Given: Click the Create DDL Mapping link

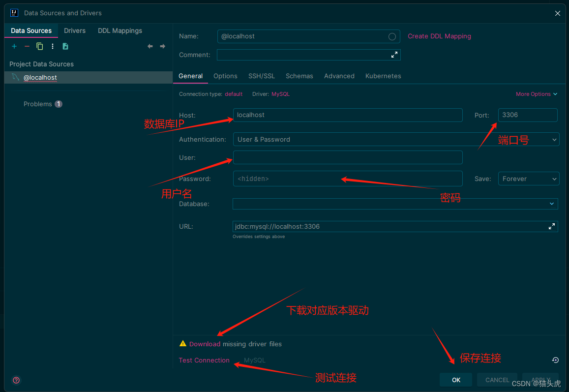Looking at the screenshot, I should [x=439, y=36].
